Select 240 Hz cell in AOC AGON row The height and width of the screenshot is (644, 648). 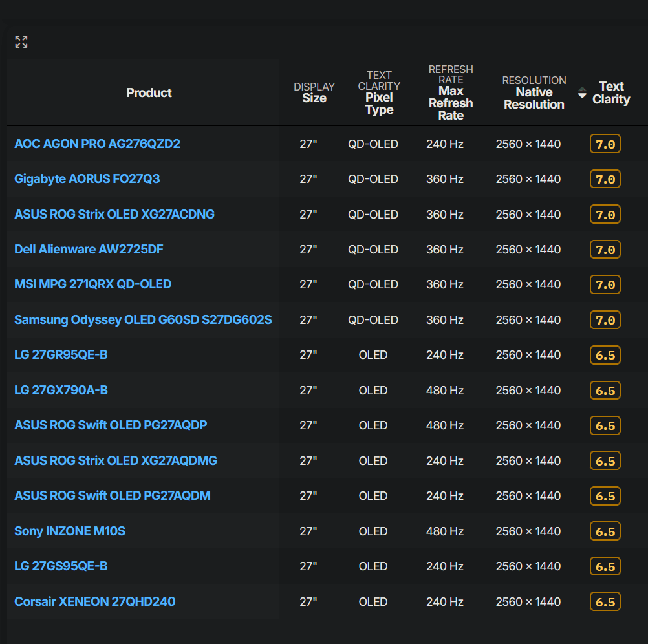[445, 144]
